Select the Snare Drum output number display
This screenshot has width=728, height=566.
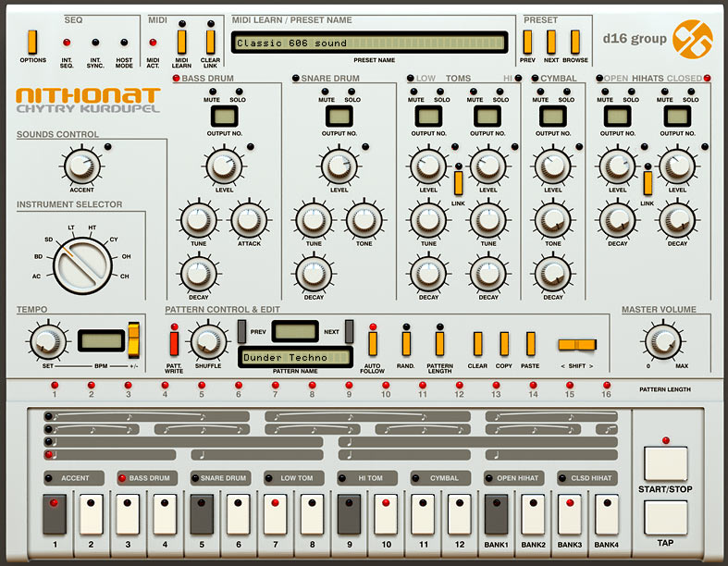(339, 117)
